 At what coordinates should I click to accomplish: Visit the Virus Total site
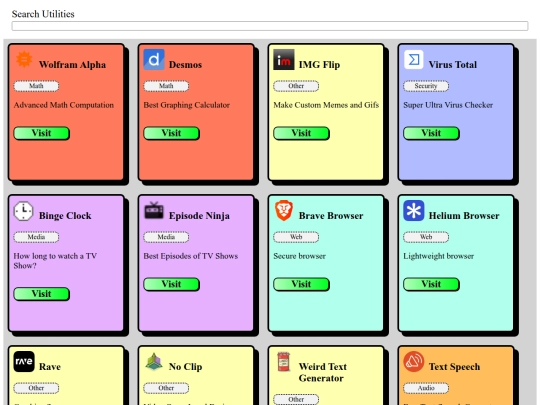coord(431,133)
